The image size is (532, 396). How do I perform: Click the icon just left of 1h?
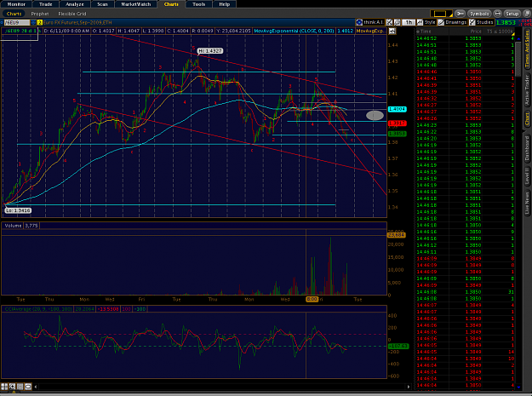[x=398, y=22]
